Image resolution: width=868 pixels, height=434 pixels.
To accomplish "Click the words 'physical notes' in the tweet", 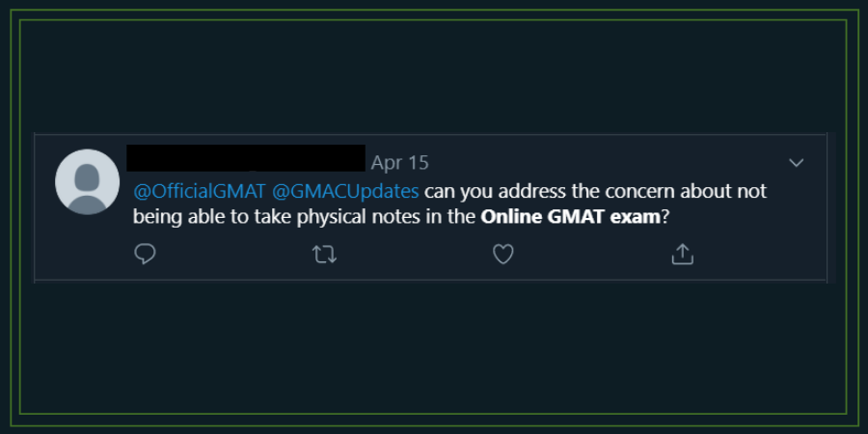I will tap(351, 218).
